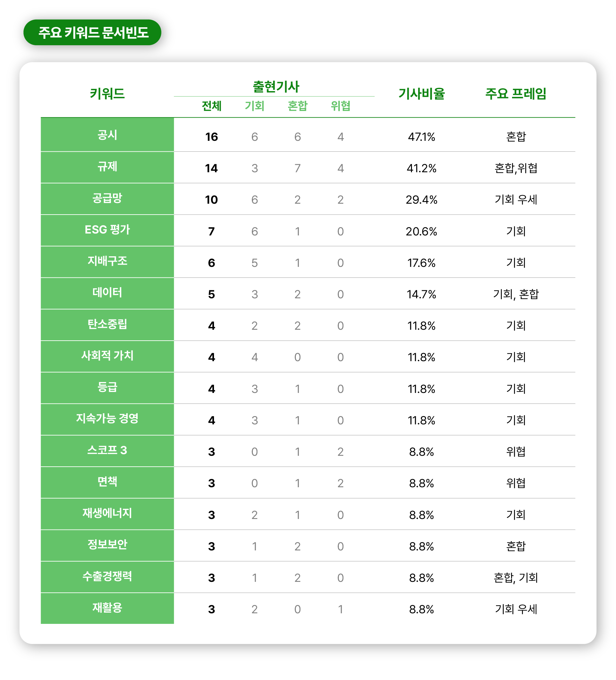The height and width of the screenshot is (680, 616).
Task: Select the 공시 keyword row label
Action: point(107,135)
